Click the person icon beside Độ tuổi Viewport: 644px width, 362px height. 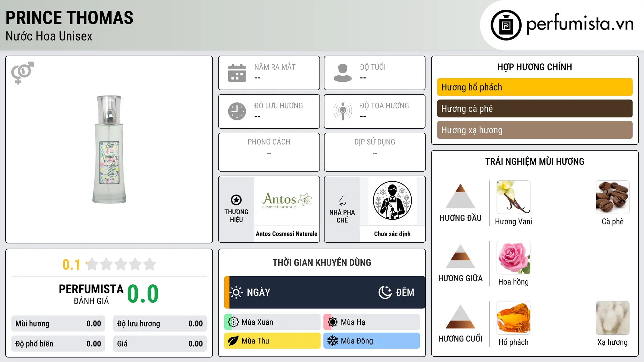342,73
